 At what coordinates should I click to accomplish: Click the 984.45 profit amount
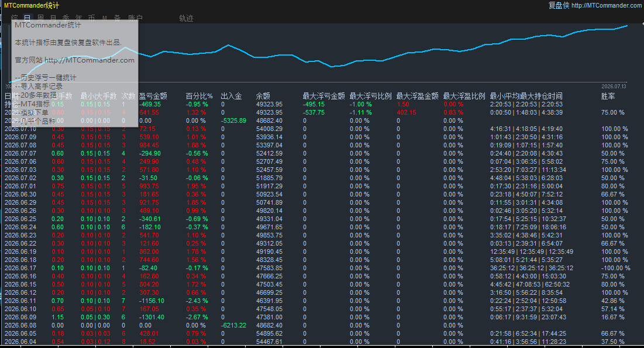pos(149,145)
